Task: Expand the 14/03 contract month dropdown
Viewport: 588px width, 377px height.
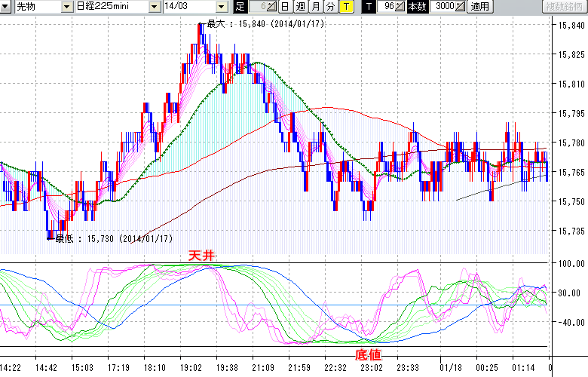Action: (223, 7)
